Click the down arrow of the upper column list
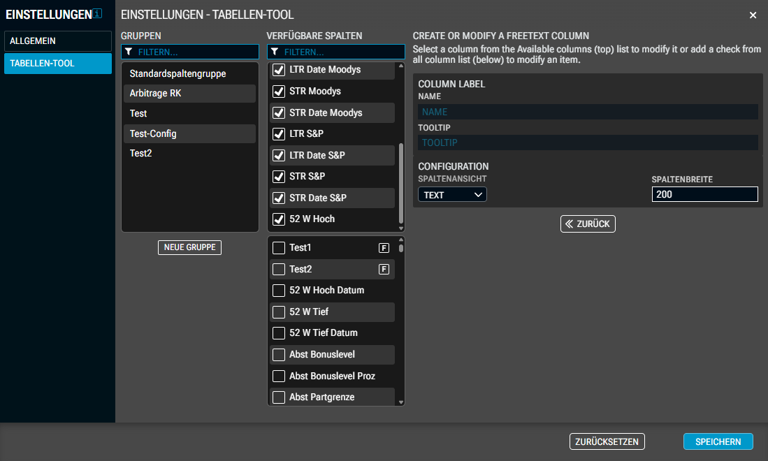Image resolution: width=768 pixels, height=461 pixels. pos(401,228)
